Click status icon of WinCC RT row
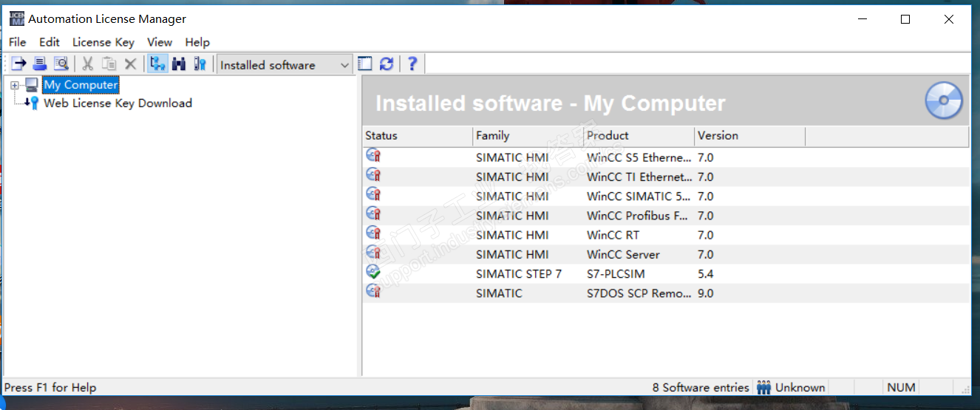Image resolution: width=980 pixels, height=410 pixels. tap(373, 233)
